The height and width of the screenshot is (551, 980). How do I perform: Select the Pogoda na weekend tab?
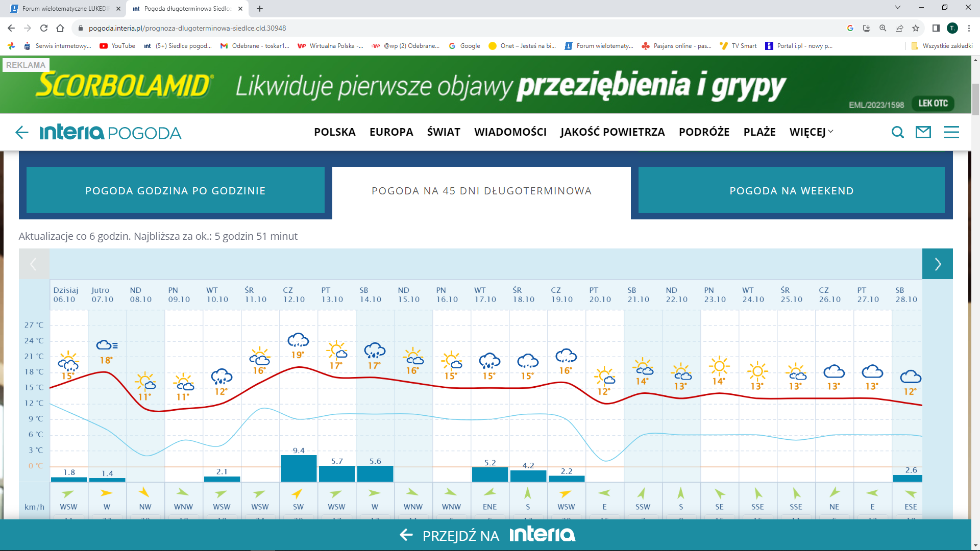[x=791, y=190]
